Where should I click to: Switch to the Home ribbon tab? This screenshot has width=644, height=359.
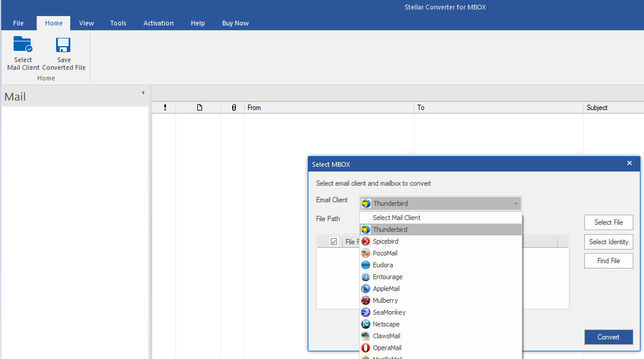point(53,23)
